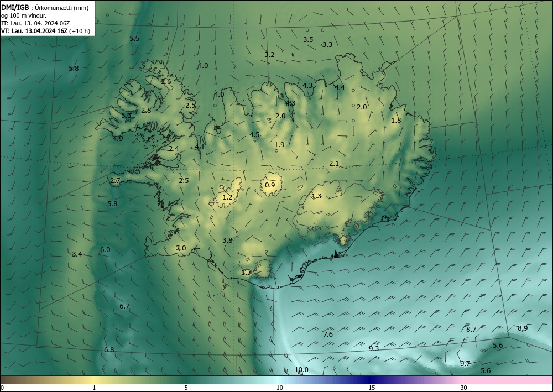
Task: Click the 'og 100 m vindur.' caption line
Action: (x=24, y=15)
